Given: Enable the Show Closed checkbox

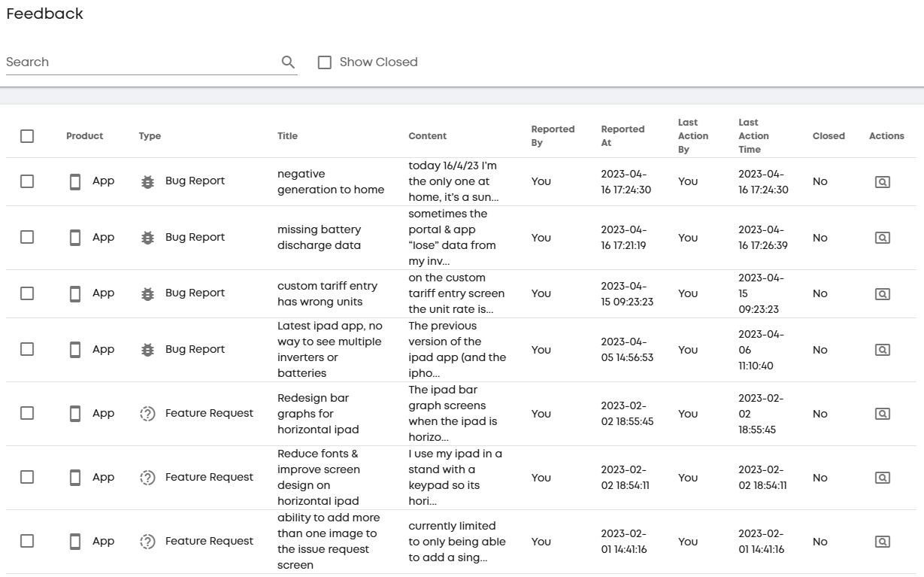Looking at the screenshot, I should pyautogui.click(x=325, y=62).
